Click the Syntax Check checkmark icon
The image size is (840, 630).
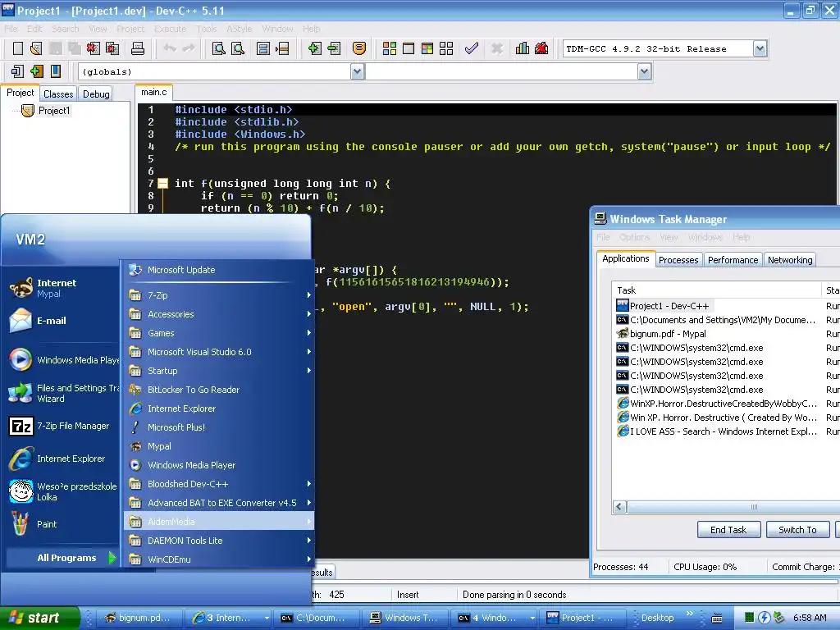click(472, 48)
